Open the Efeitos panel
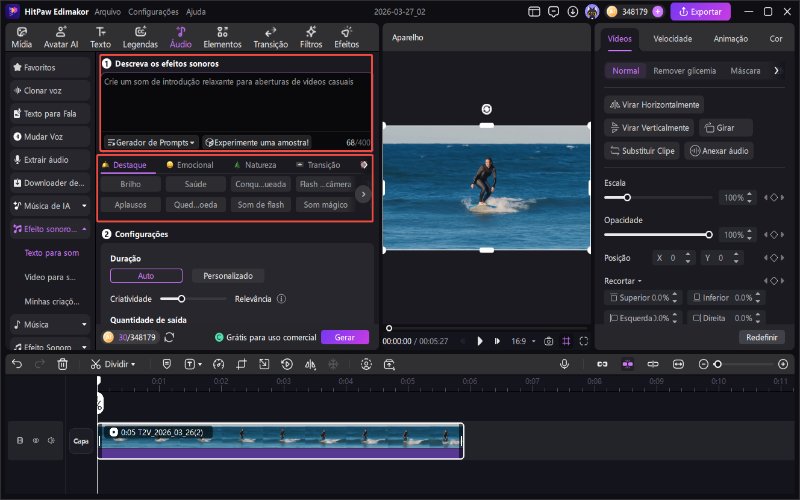Image resolution: width=800 pixels, height=500 pixels. click(x=346, y=38)
